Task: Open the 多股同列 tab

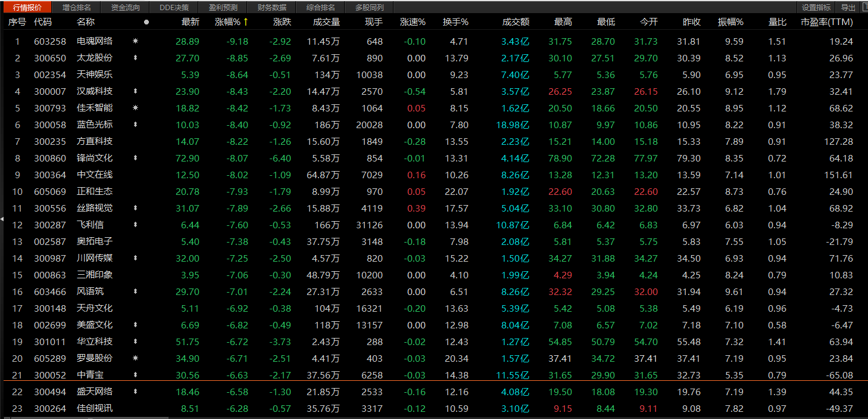Action: [370, 8]
